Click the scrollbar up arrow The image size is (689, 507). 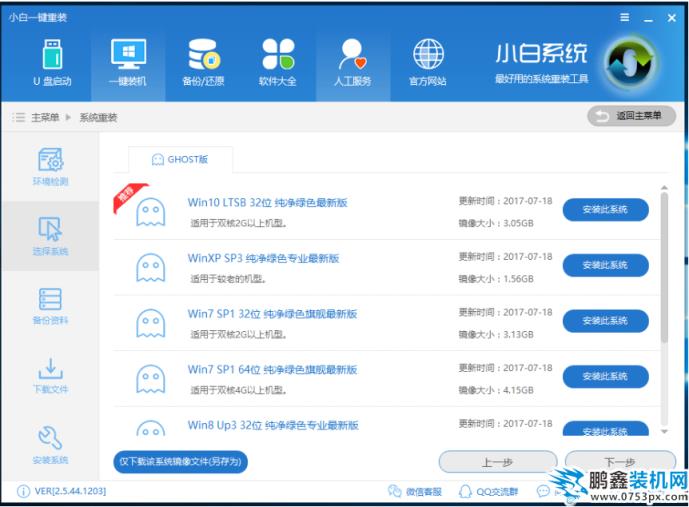click(664, 188)
